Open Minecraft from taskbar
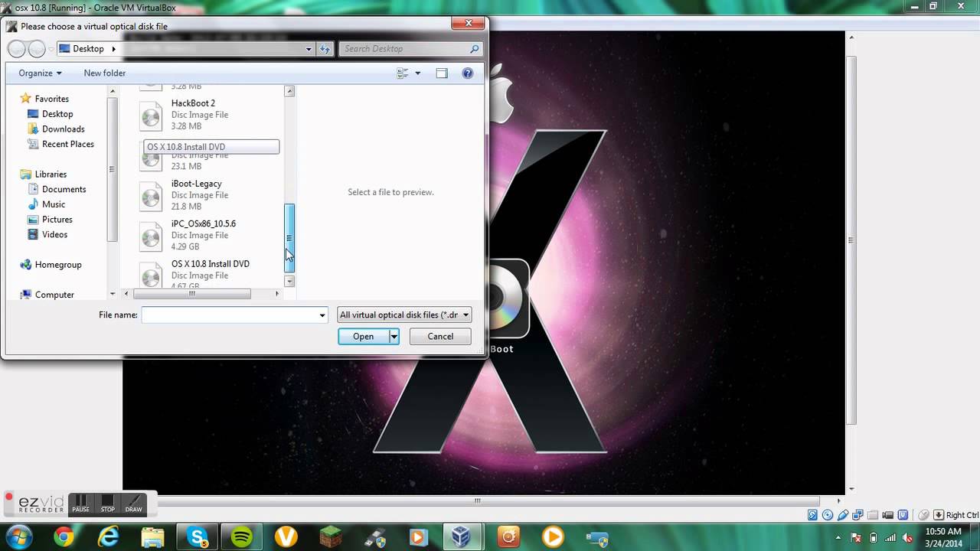 click(x=331, y=538)
